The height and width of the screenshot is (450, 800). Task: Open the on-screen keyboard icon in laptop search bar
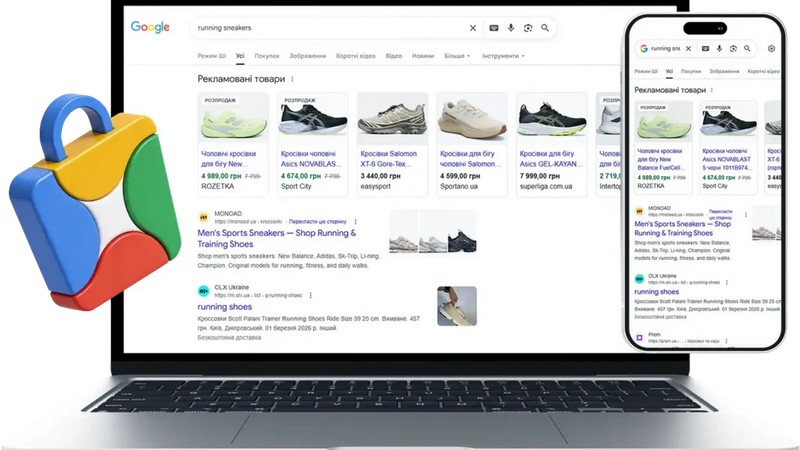coord(493,28)
